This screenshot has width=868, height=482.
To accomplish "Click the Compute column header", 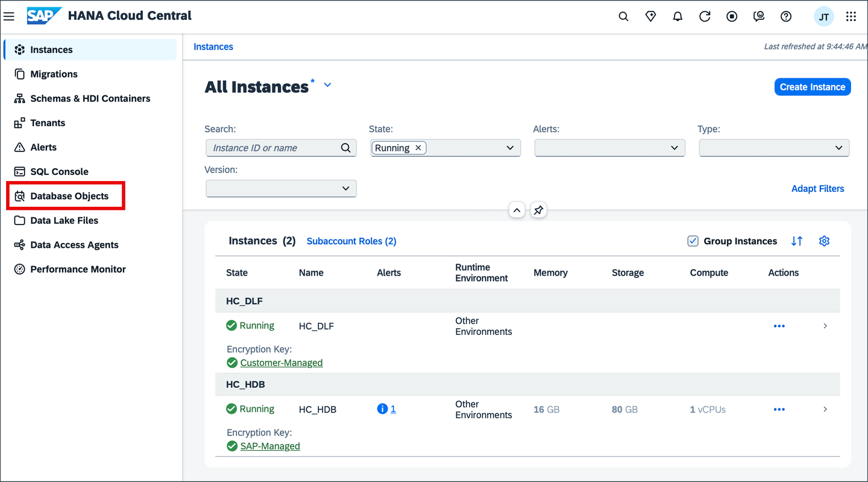I will 709,273.
